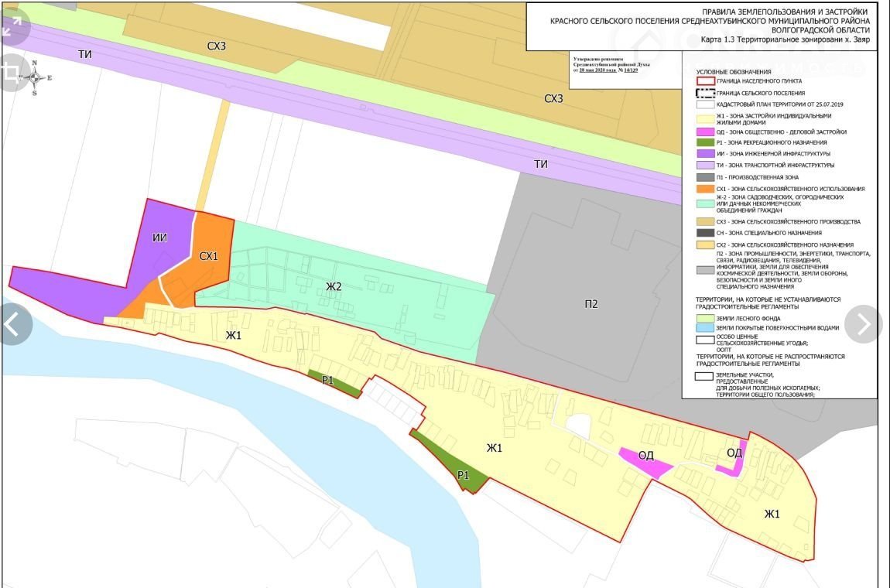This screenshot has width=890, height=588.
Task: Advance to the next image
Action: [863, 323]
